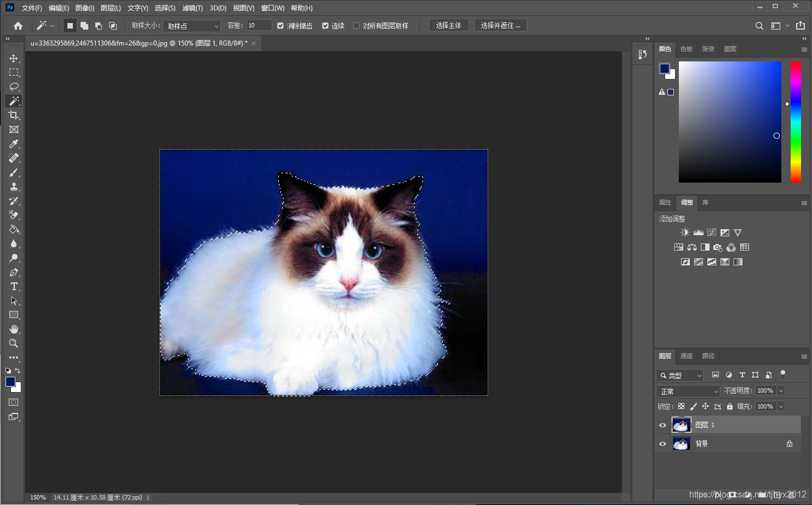Click the 选择并遮住 button

point(500,26)
